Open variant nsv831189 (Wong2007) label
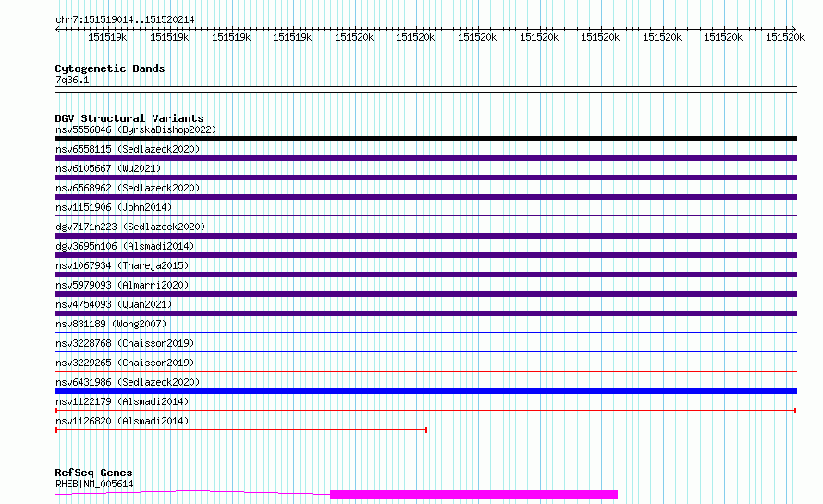 pyautogui.click(x=111, y=324)
